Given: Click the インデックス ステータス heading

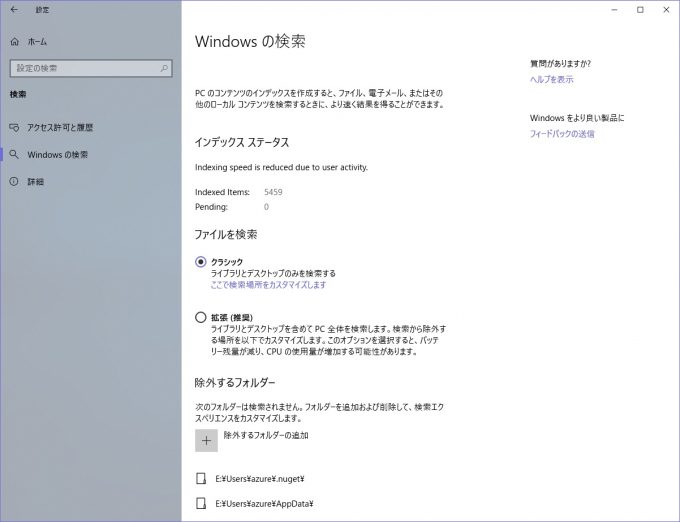Looking at the screenshot, I should [242, 142].
